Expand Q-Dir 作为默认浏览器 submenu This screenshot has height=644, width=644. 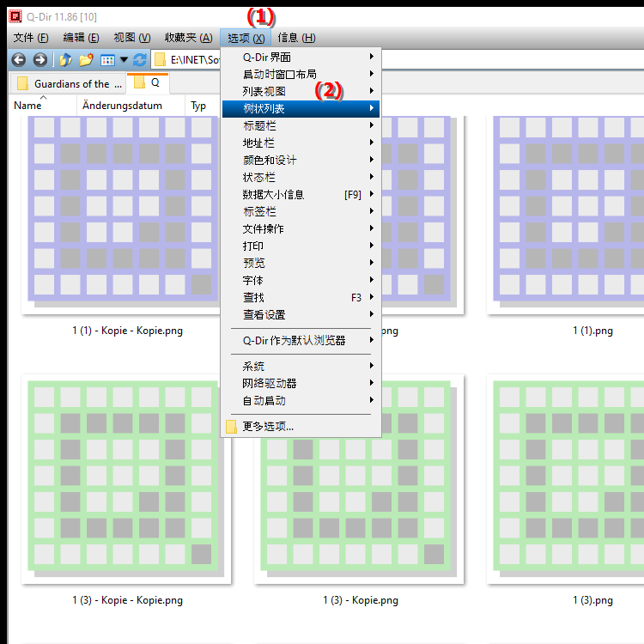301,341
